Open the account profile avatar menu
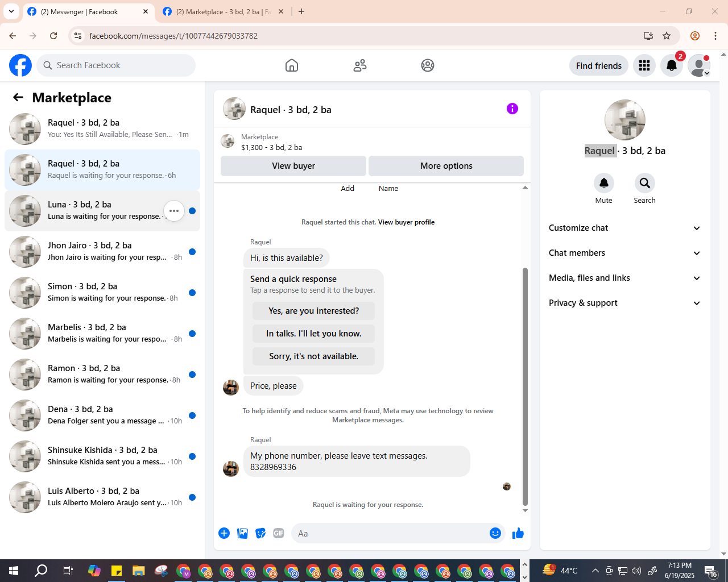 (699, 65)
